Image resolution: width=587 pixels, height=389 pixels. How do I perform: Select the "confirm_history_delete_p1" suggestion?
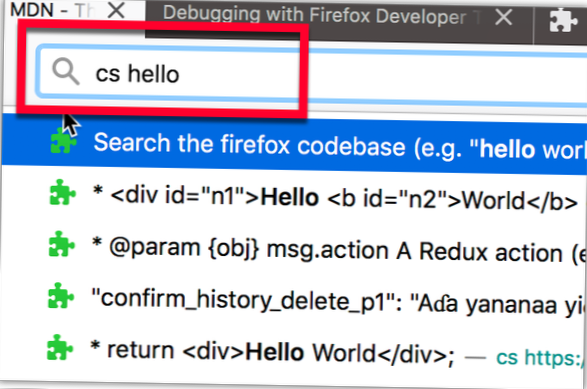(x=292, y=301)
